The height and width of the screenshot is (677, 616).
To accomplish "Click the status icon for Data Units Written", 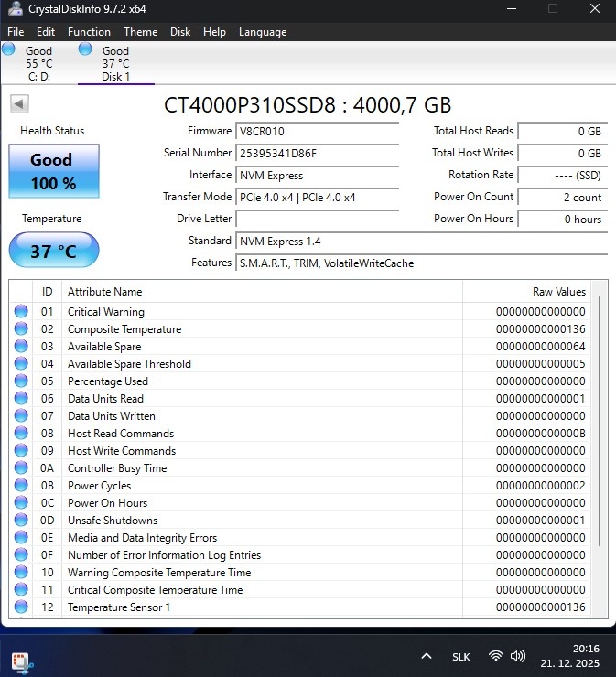I will [x=21, y=415].
